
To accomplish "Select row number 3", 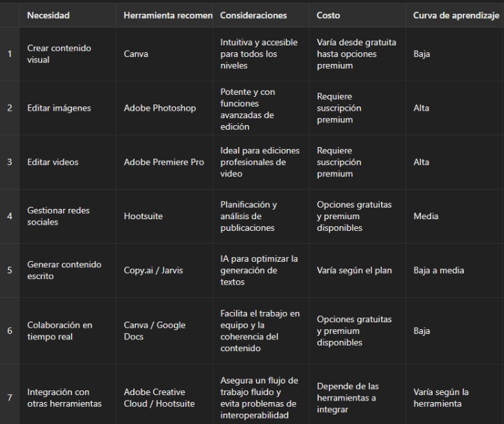I will [x=10, y=162].
